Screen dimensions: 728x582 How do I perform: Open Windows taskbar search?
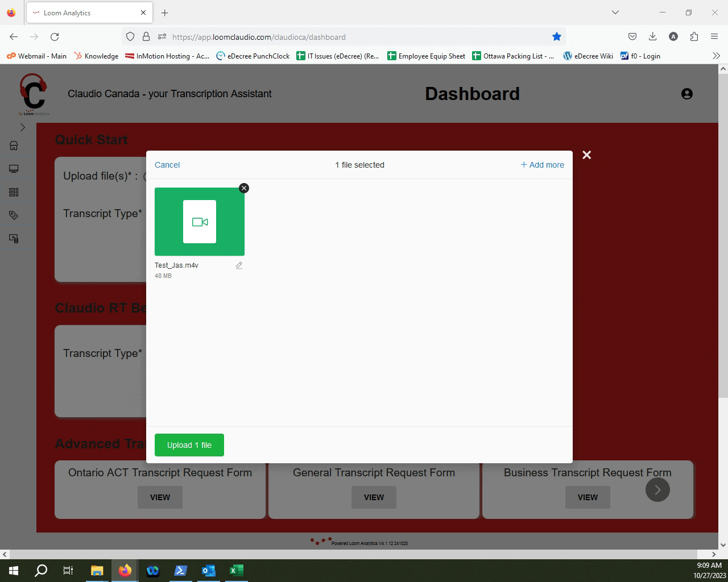coord(41,571)
